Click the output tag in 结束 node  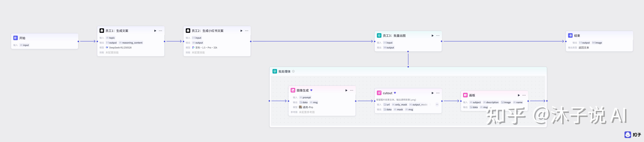coord(584,43)
